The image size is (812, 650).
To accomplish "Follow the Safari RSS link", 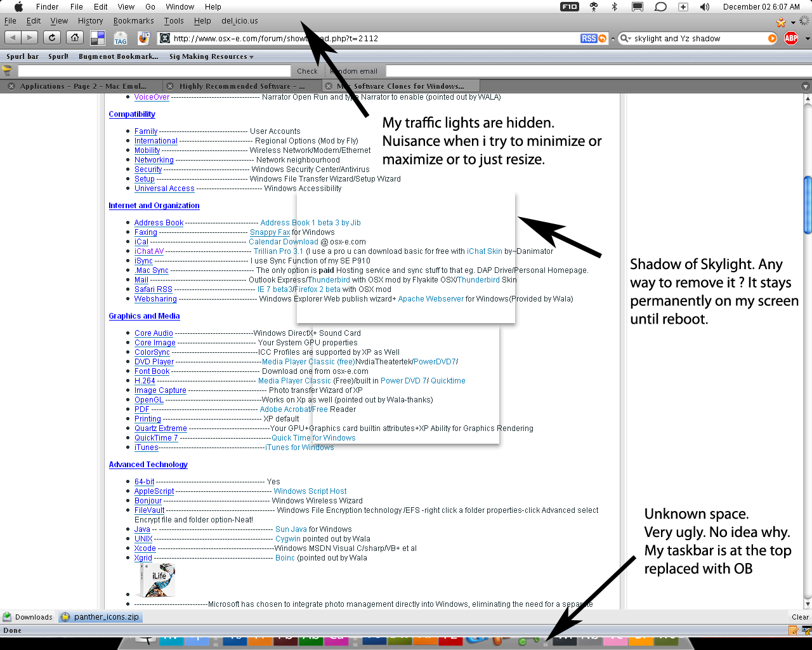I will [154, 289].
